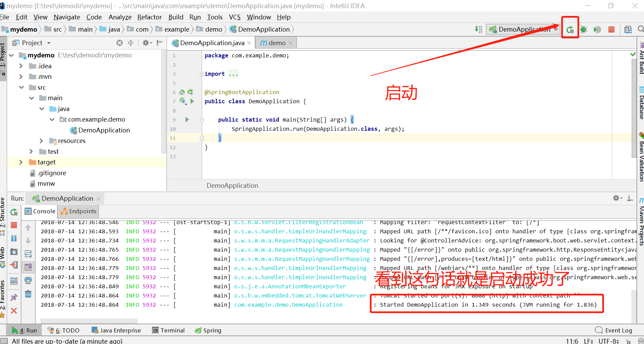Image resolution: width=644 pixels, height=344 pixels.
Task: Open the Terminal tool window button
Action: [169, 330]
